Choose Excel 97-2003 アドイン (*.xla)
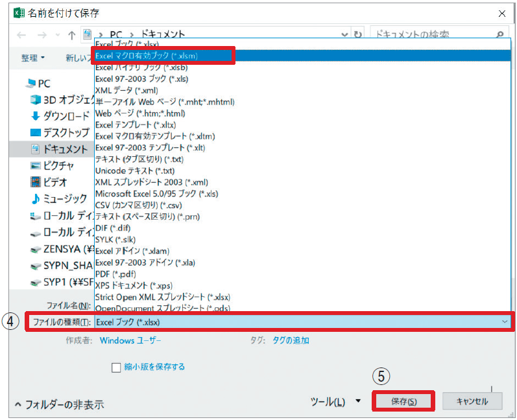This screenshot has width=517, height=420. pos(302,263)
